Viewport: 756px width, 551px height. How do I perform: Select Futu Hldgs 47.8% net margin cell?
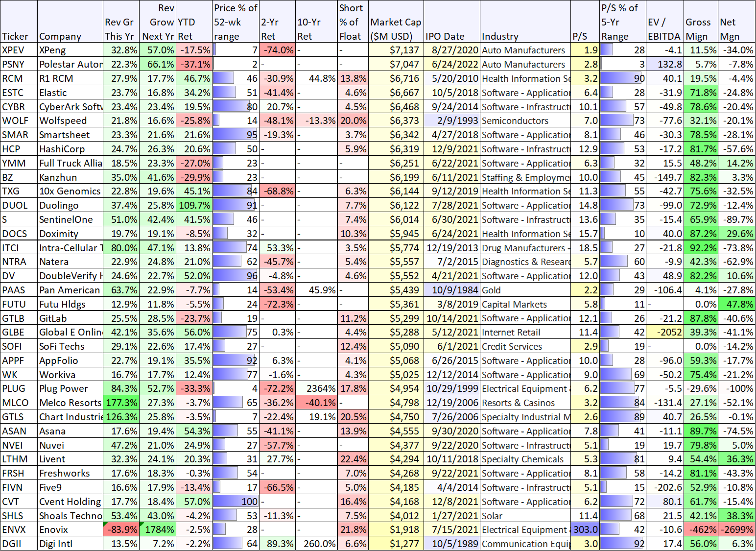[x=737, y=304]
